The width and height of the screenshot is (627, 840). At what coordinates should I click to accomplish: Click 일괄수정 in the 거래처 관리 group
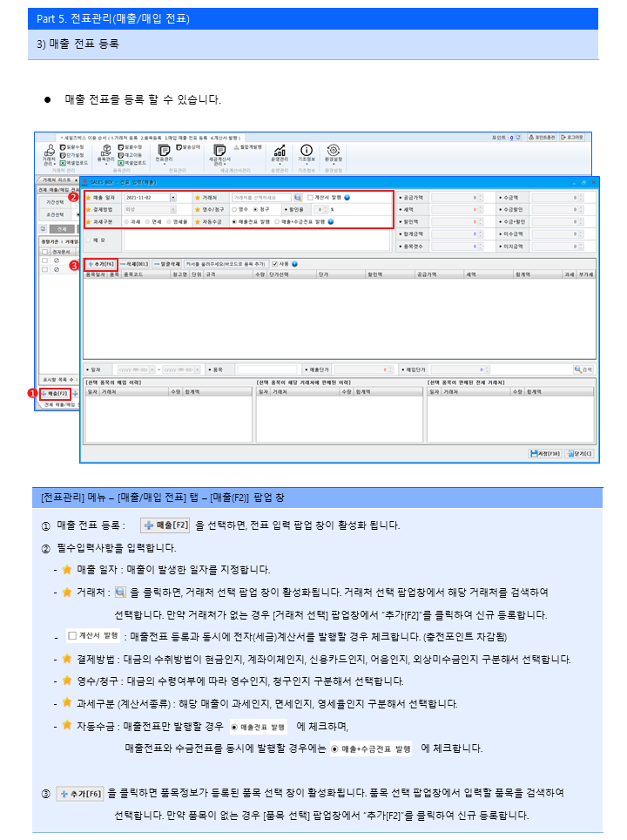coord(71,146)
